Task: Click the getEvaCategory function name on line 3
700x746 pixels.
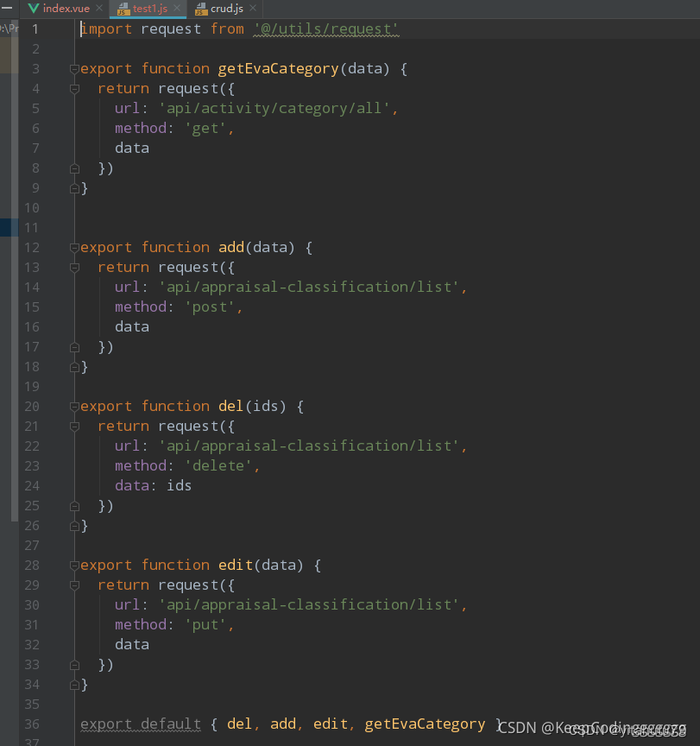Action: 278,69
